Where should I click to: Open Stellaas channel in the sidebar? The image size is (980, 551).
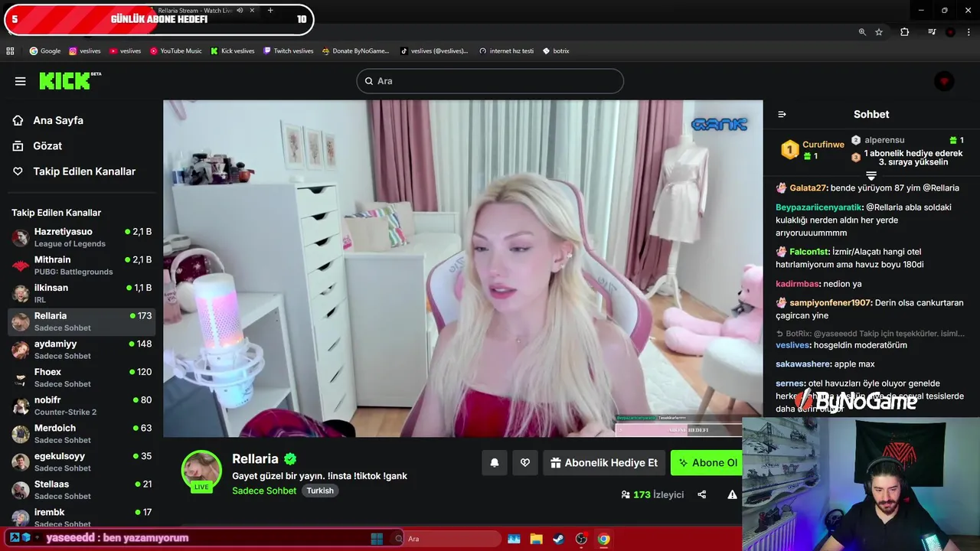click(82, 490)
